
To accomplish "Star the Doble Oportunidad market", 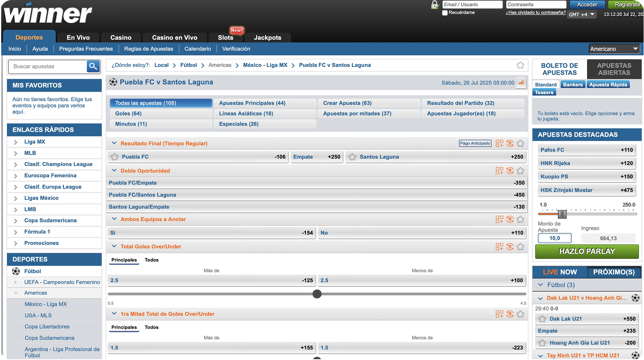I will tap(520, 171).
